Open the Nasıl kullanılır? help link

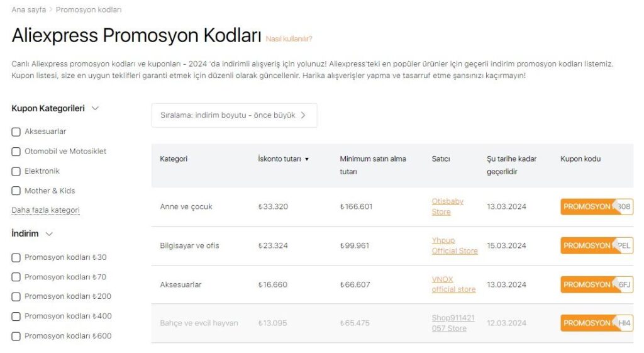click(x=289, y=38)
